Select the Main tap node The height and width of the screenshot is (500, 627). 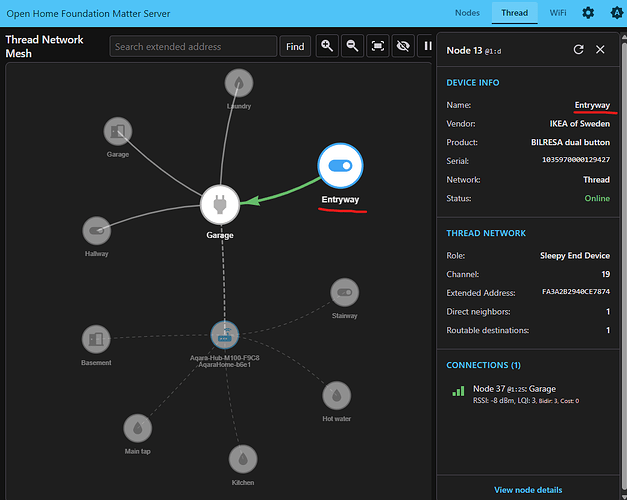point(138,428)
